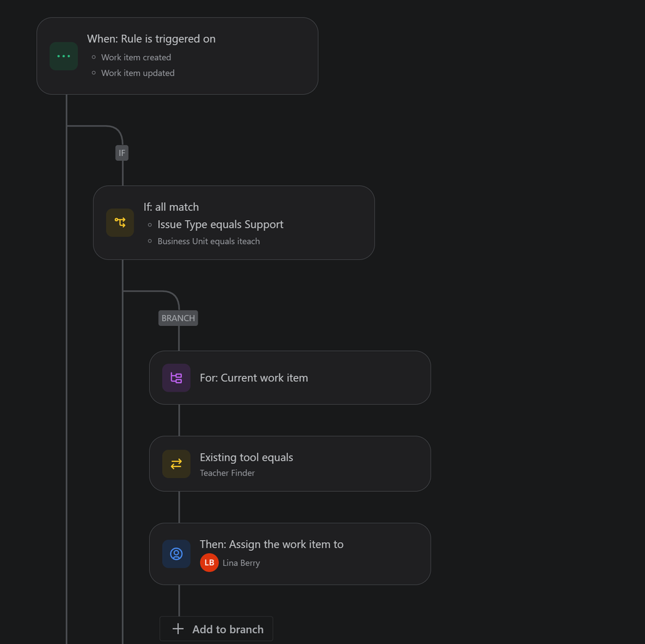Click Business Unit equals iteach condition
This screenshot has width=645, height=644.
click(x=209, y=241)
